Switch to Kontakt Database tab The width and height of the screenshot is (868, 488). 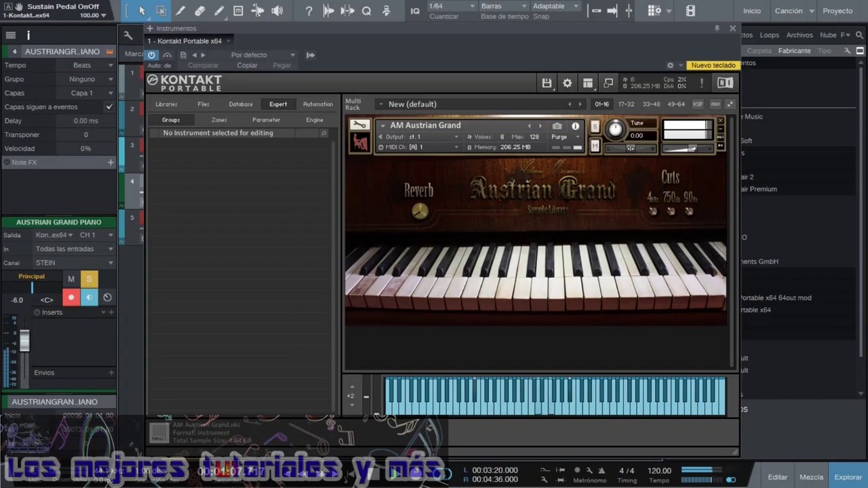tap(241, 104)
